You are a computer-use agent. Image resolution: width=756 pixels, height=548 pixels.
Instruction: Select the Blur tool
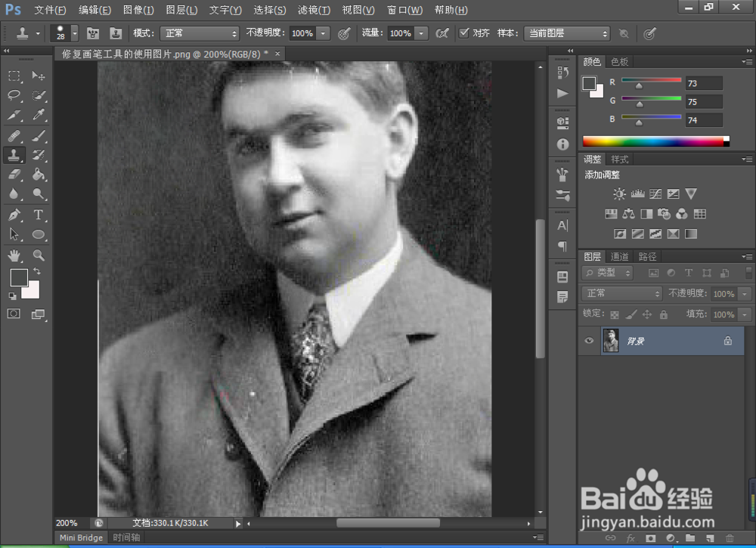pyautogui.click(x=14, y=194)
